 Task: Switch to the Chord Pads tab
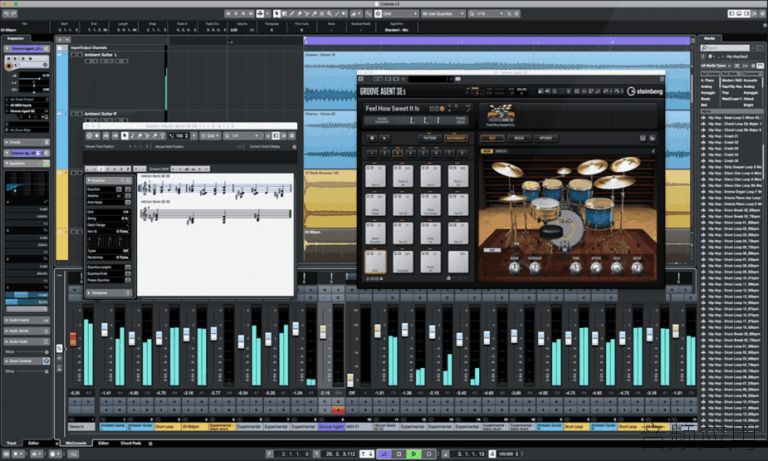(x=131, y=443)
